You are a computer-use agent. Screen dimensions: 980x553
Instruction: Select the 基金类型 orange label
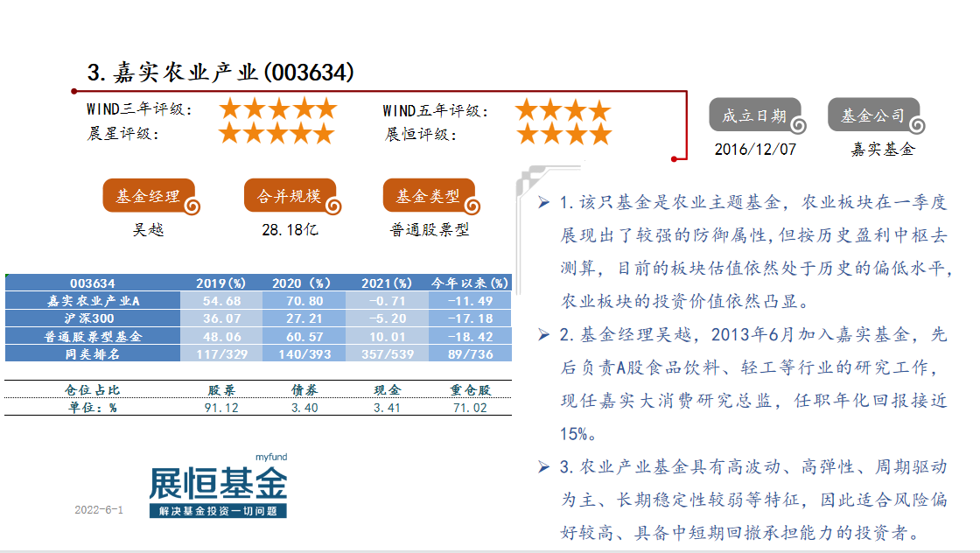429,196
